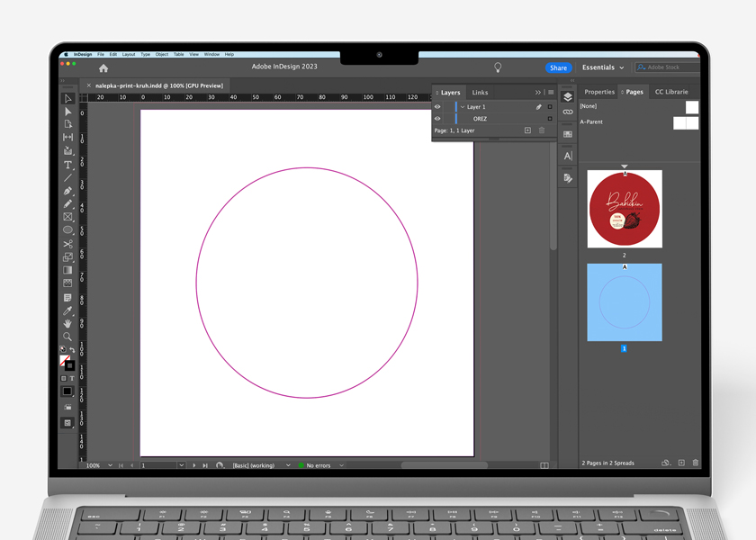The height and width of the screenshot is (540, 756).
Task: Select the Zoom tool magnifier
Action: coord(67,337)
